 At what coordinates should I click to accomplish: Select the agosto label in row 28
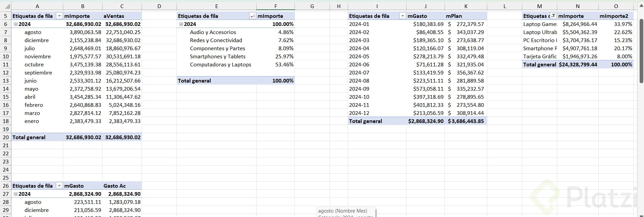[x=33, y=202]
